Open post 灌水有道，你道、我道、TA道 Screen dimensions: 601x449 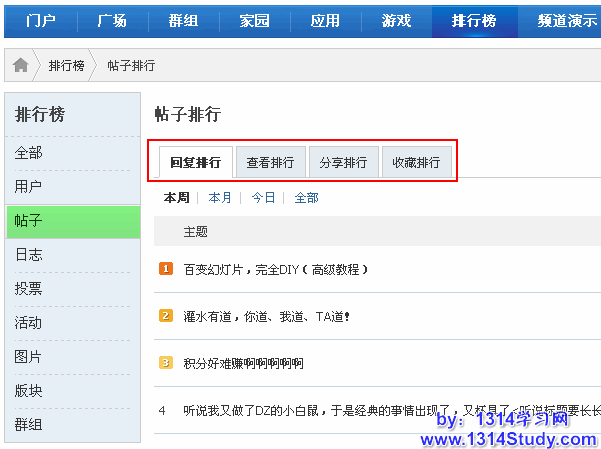[x=266, y=316]
